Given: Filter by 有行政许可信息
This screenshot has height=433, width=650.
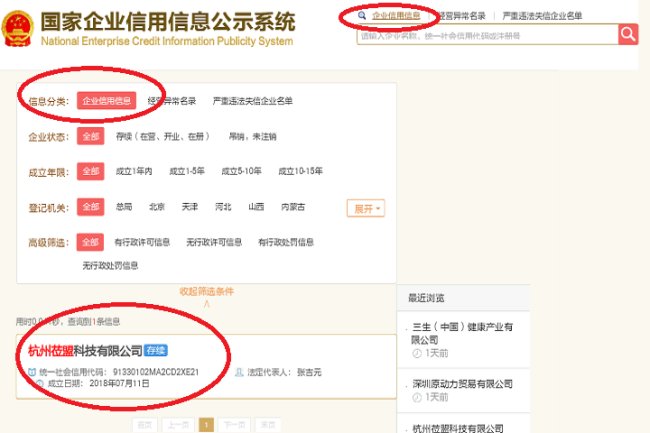Looking at the screenshot, I should point(142,242).
